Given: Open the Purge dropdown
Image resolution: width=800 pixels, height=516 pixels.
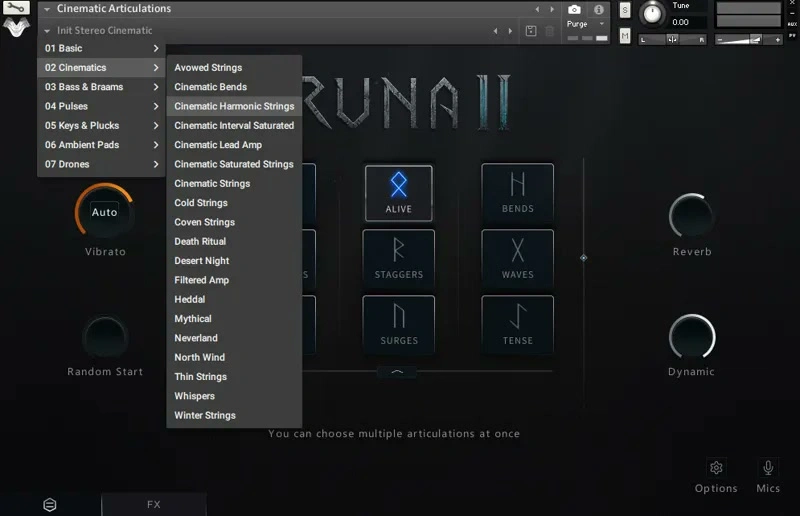Looking at the screenshot, I should [586, 24].
